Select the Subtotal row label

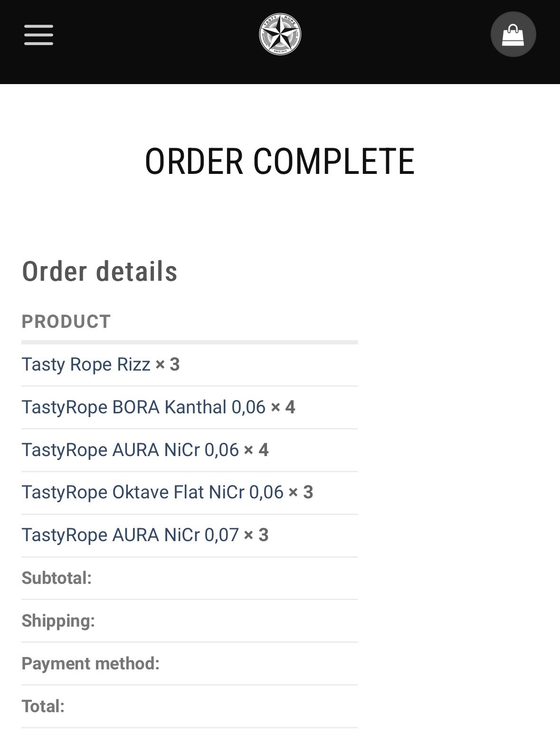pyautogui.click(x=57, y=578)
